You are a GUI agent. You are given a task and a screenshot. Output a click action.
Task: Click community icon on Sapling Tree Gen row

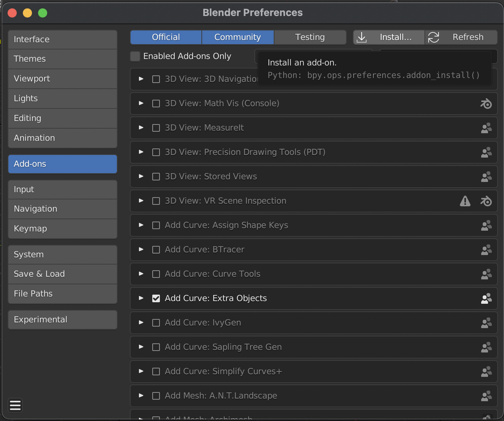click(x=486, y=347)
